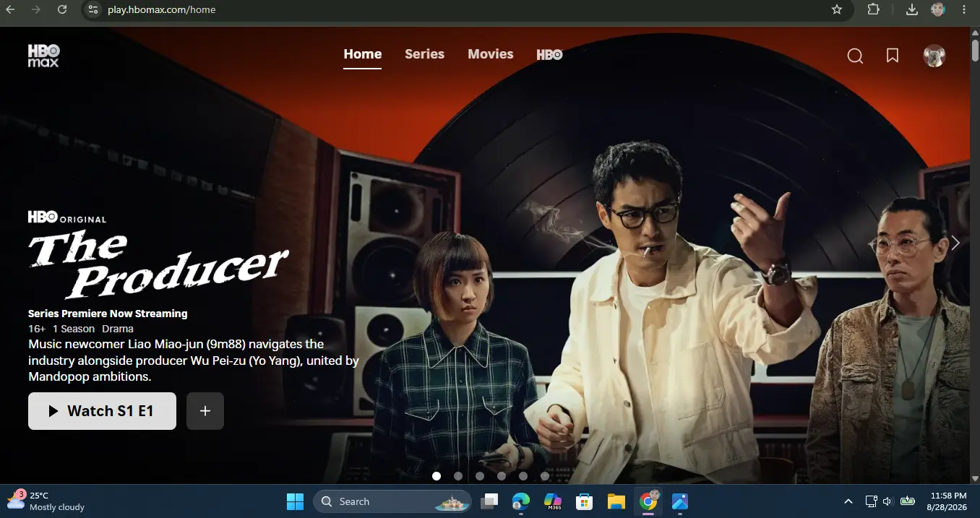
Task: Show hidden system tray icons
Action: point(848,501)
